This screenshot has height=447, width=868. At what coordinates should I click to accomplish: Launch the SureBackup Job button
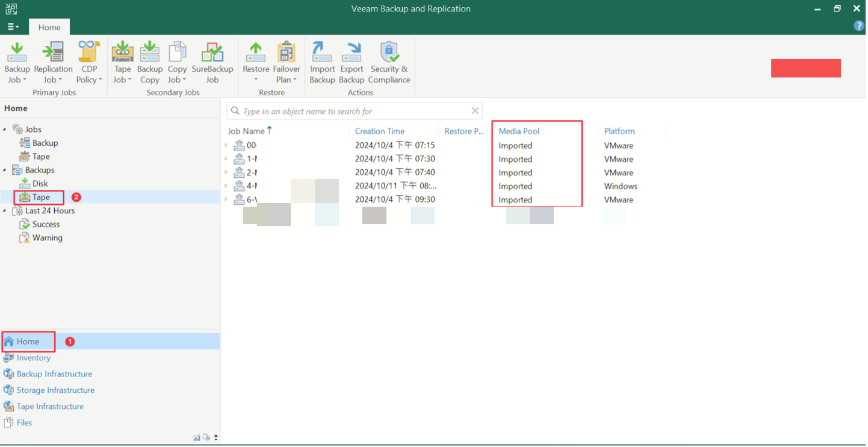(x=212, y=63)
